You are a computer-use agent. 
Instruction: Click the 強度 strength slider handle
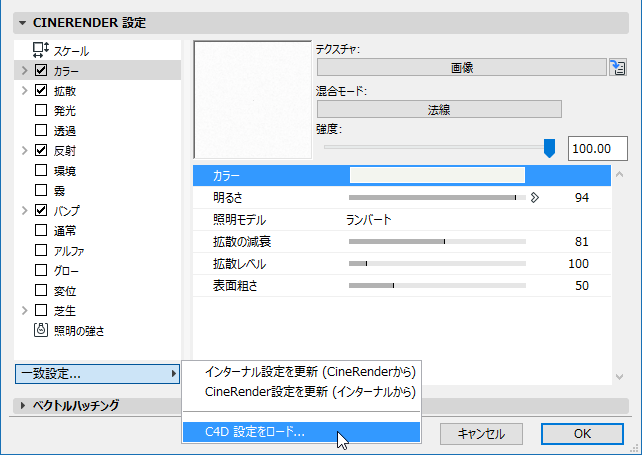(x=549, y=148)
